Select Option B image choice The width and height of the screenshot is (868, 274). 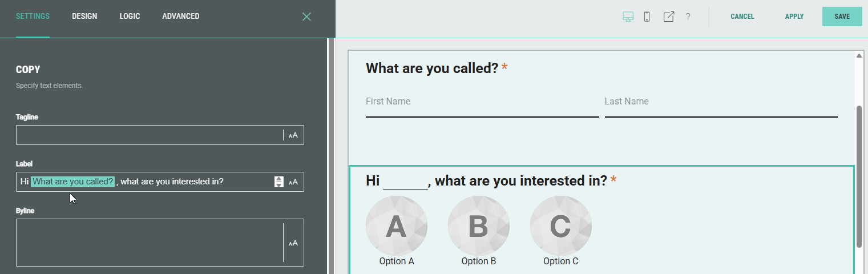pyautogui.click(x=479, y=227)
